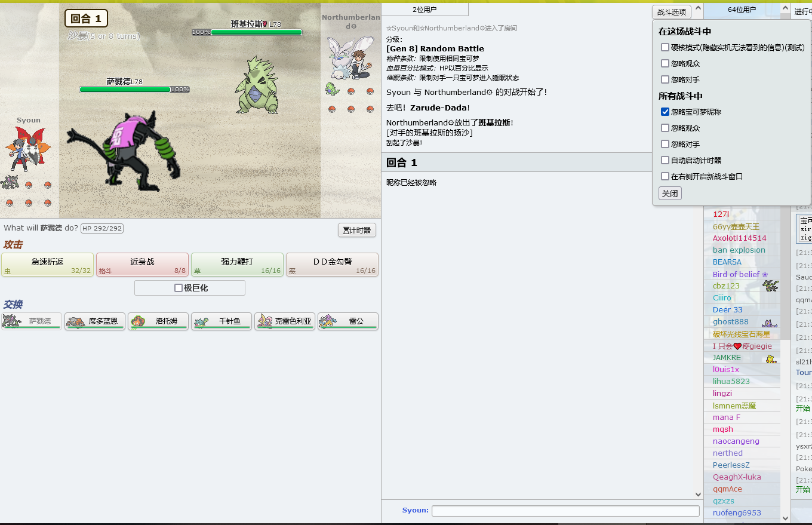Open the 战斗选项 battle options menu

[x=672, y=12]
